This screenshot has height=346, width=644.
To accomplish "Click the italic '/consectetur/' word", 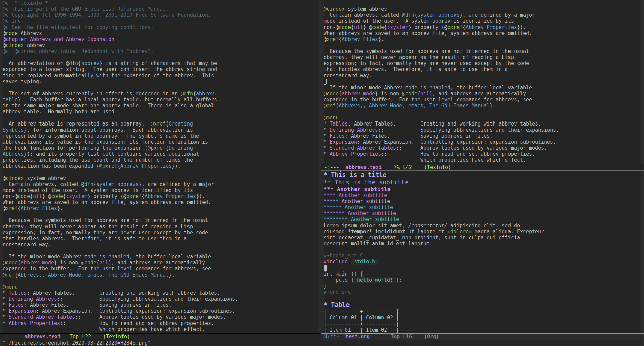I will coord(428,225).
